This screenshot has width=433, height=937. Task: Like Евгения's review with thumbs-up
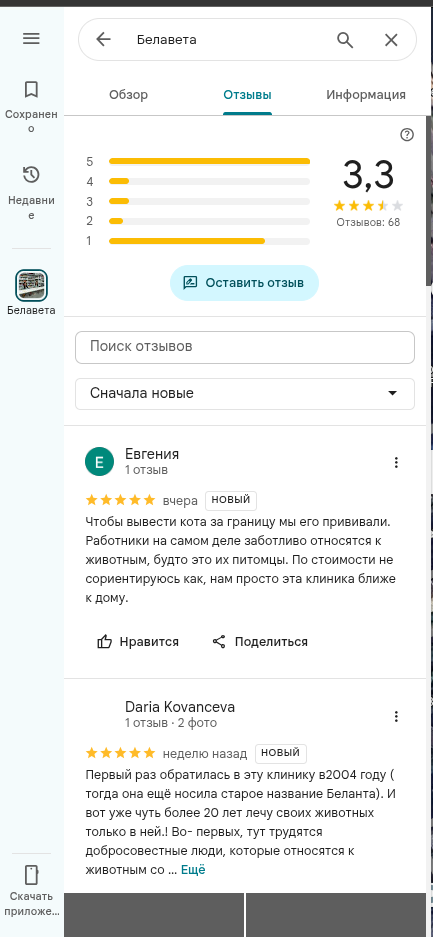tap(138, 642)
